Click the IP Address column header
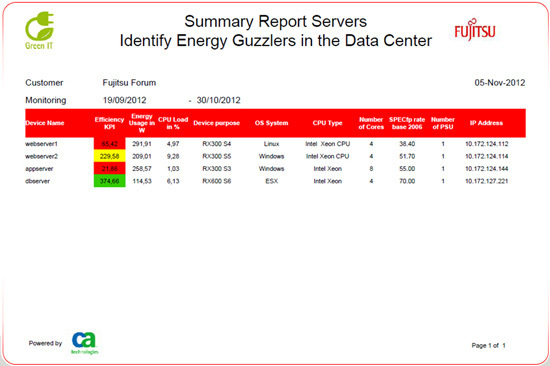The width and height of the screenshot is (550, 366). 486,123
